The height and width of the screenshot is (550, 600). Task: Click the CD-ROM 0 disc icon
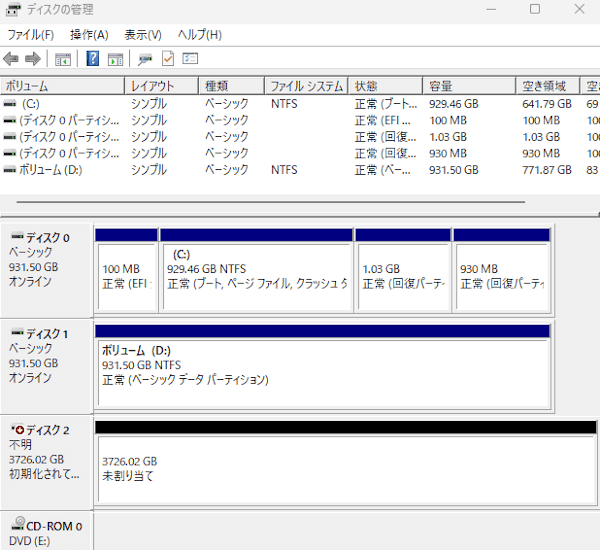pos(18,523)
